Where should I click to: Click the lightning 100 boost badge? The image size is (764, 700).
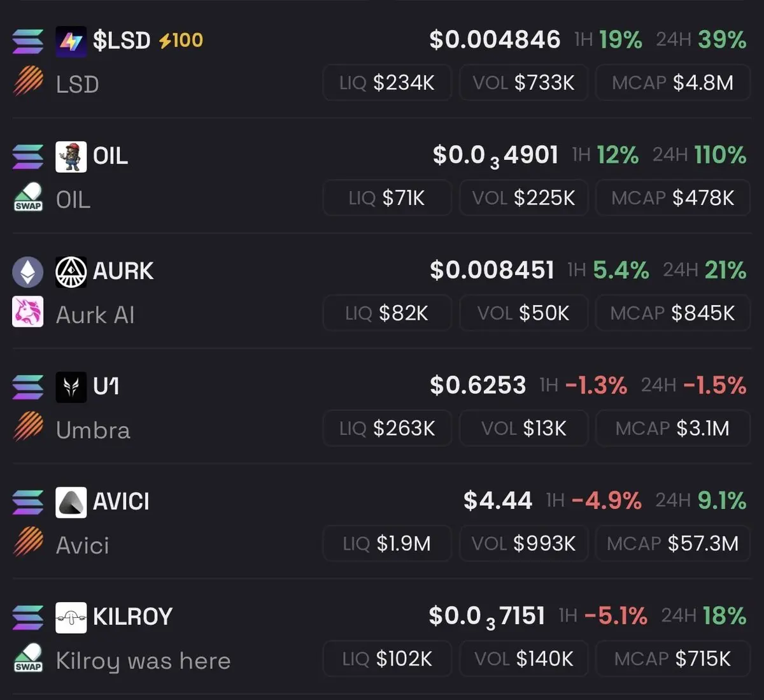pos(181,41)
